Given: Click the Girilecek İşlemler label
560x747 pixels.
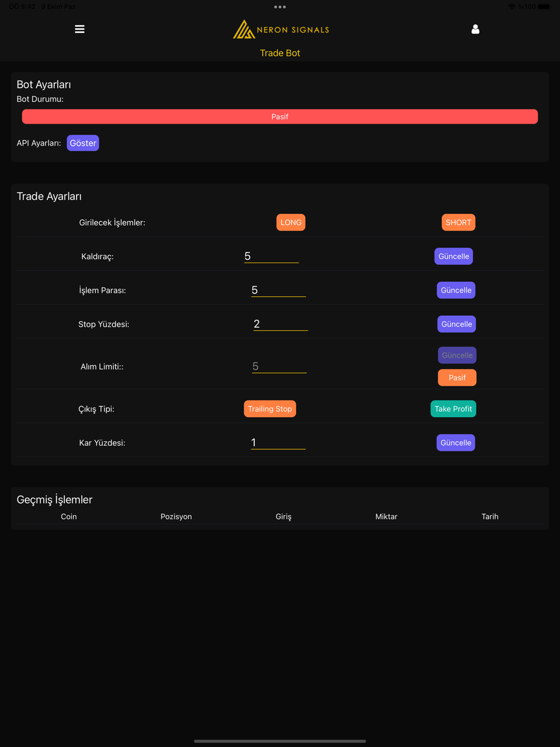Looking at the screenshot, I should coord(112,222).
